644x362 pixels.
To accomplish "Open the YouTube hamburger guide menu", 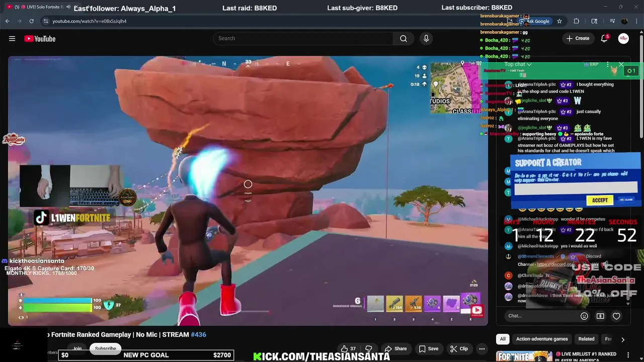I will coord(12,39).
